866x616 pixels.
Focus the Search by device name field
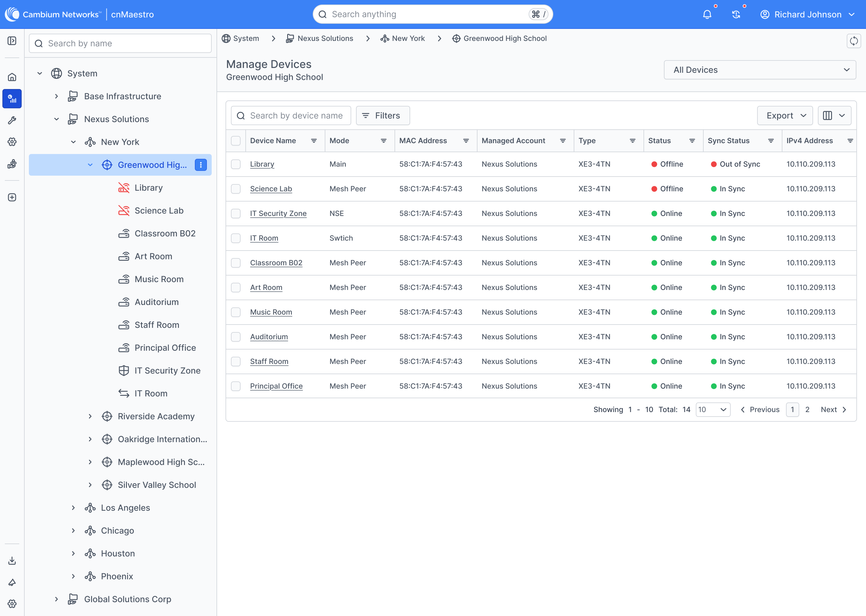click(x=291, y=115)
